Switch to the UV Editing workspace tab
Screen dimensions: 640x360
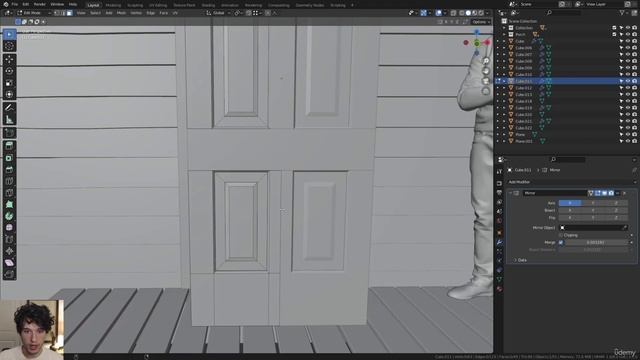(x=158, y=5)
